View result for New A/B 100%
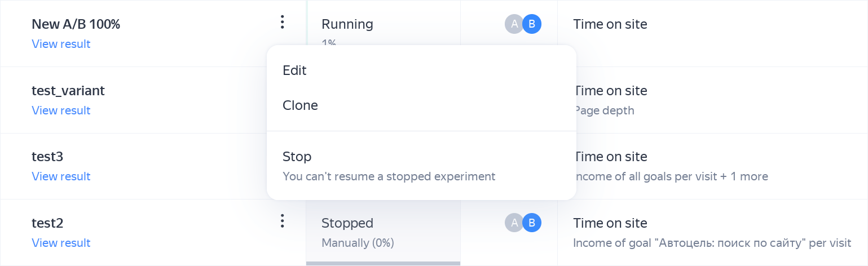The height and width of the screenshot is (266, 868). [x=61, y=44]
